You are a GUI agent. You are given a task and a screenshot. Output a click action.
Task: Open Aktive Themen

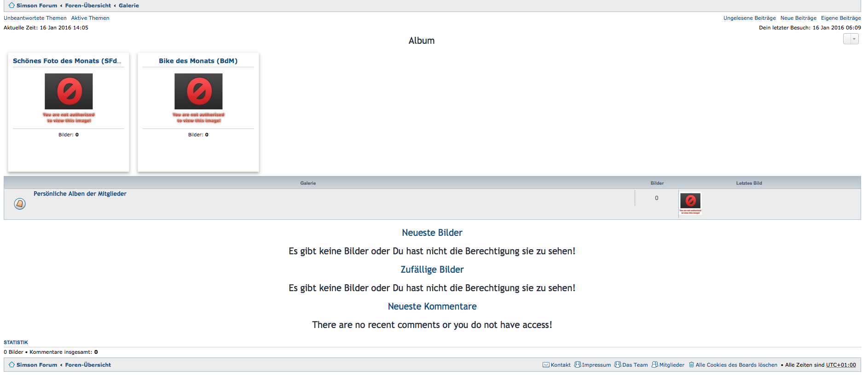tap(90, 18)
